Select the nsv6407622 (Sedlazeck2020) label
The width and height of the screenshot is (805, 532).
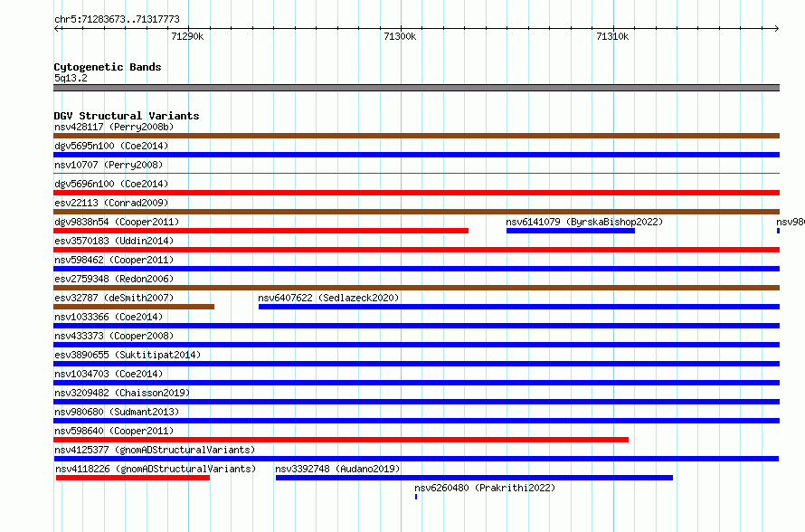pos(328,298)
